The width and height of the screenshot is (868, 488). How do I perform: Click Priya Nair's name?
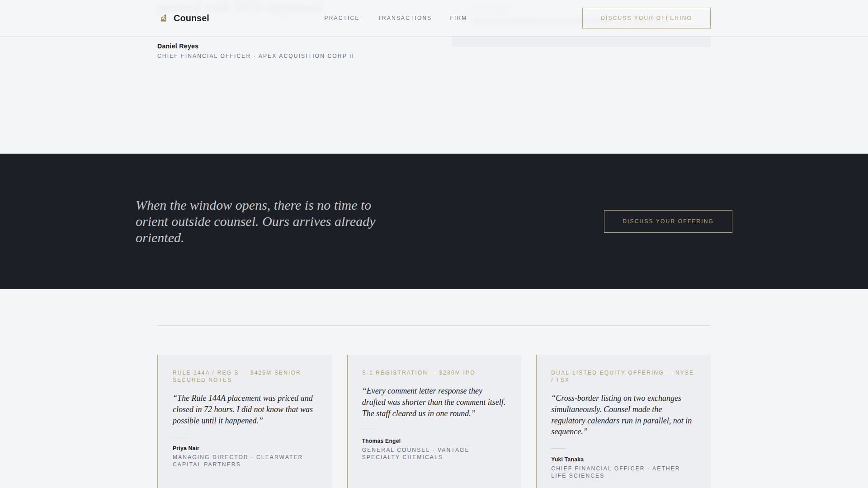(x=186, y=448)
